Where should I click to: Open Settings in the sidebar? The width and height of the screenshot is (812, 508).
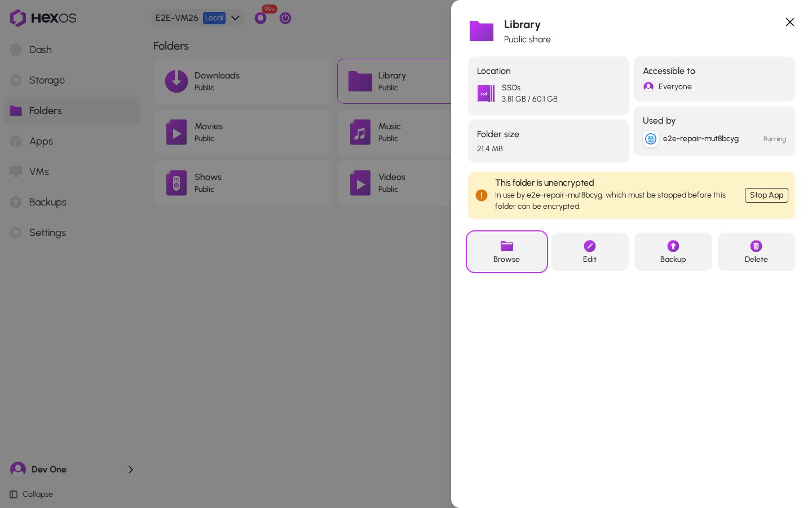tap(72, 233)
